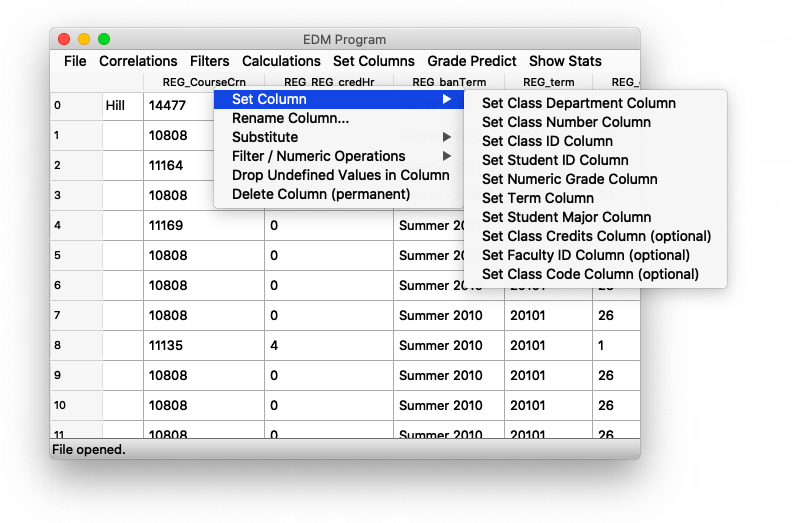Select Set Numeric Grade Column
Viewport: 792px width, 523px height.
[x=569, y=179]
